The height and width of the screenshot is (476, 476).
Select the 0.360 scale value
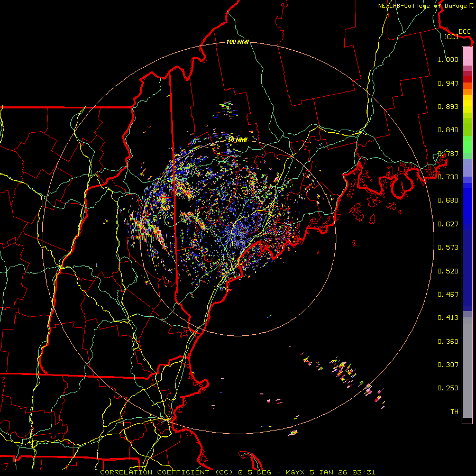point(448,342)
